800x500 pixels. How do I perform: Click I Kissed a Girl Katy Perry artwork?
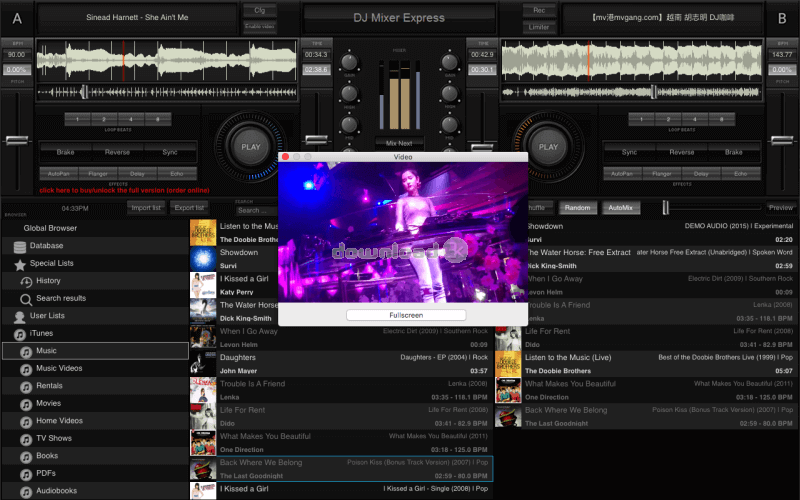203,285
